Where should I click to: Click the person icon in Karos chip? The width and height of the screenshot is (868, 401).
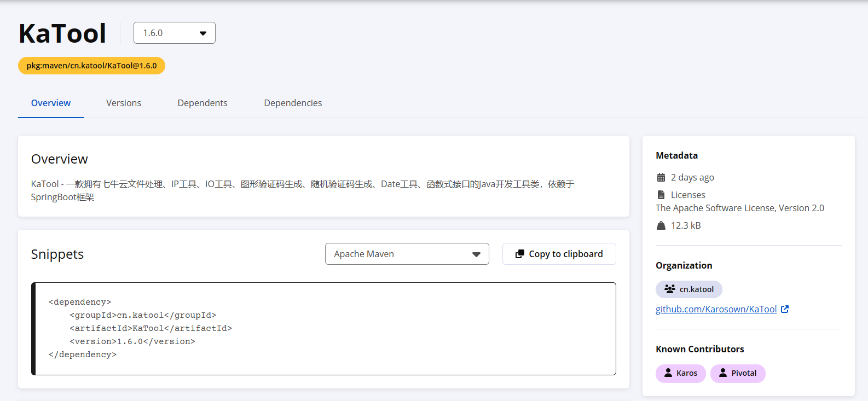[x=668, y=373]
